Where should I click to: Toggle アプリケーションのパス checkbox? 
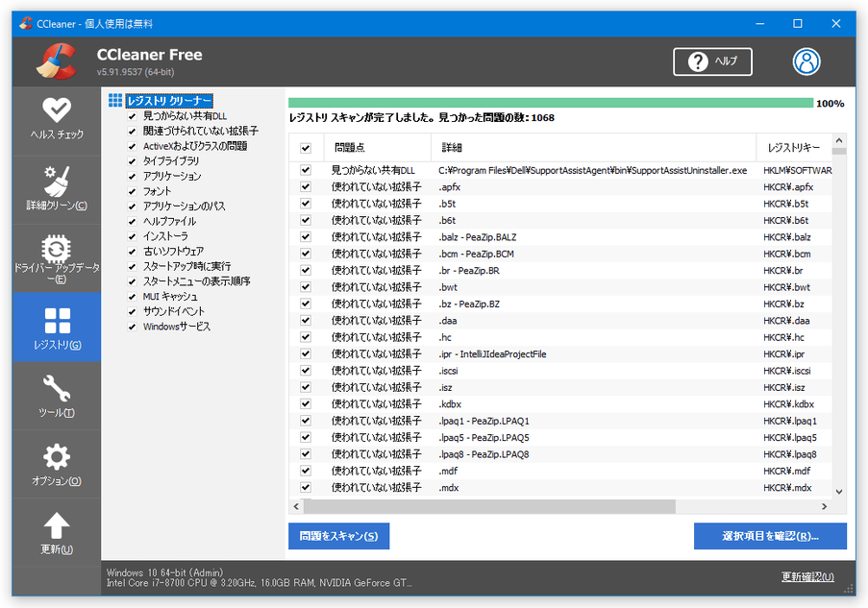point(132,207)
